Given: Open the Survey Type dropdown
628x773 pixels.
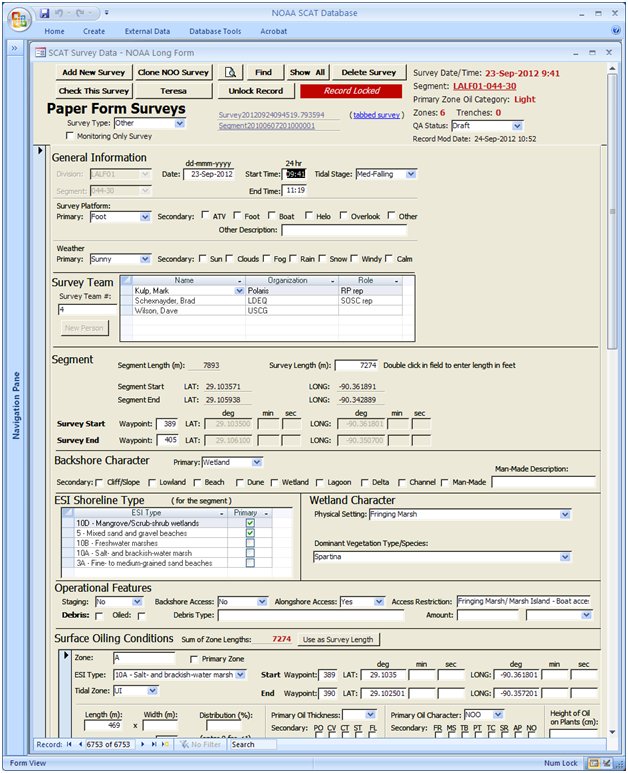Looking at the screenshot, I should coord(180,123).
